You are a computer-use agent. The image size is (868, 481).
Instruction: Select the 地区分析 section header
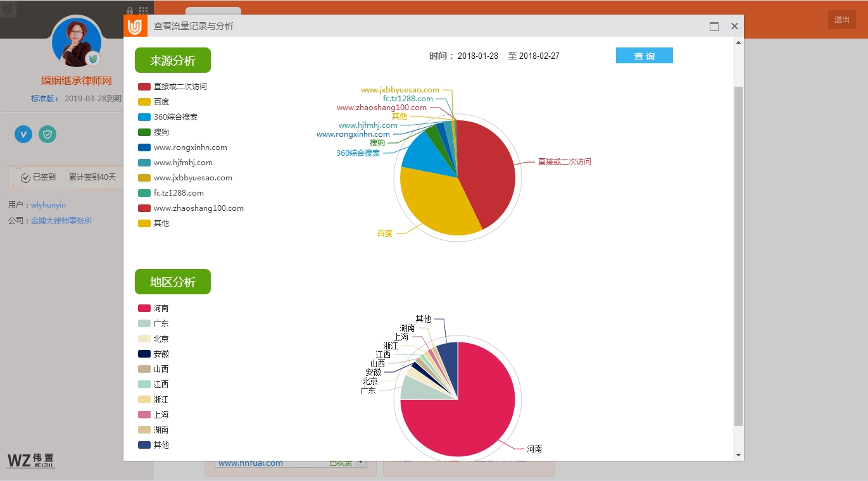[x=172, y=282]
